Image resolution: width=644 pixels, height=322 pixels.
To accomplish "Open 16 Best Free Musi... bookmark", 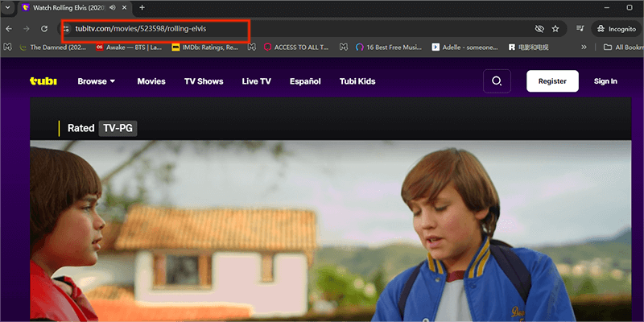I will [389, 47].
